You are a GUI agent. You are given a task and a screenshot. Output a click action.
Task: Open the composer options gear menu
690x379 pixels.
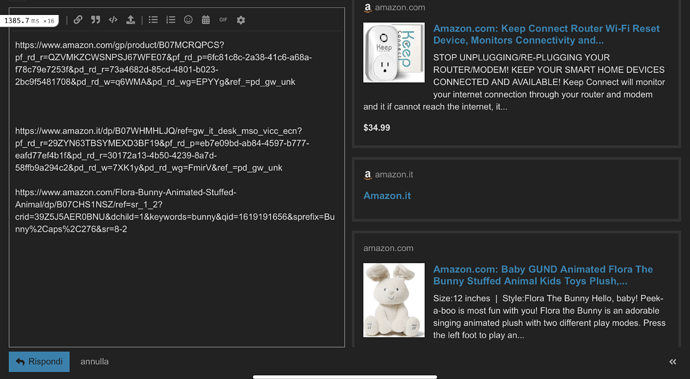point(241,20)
